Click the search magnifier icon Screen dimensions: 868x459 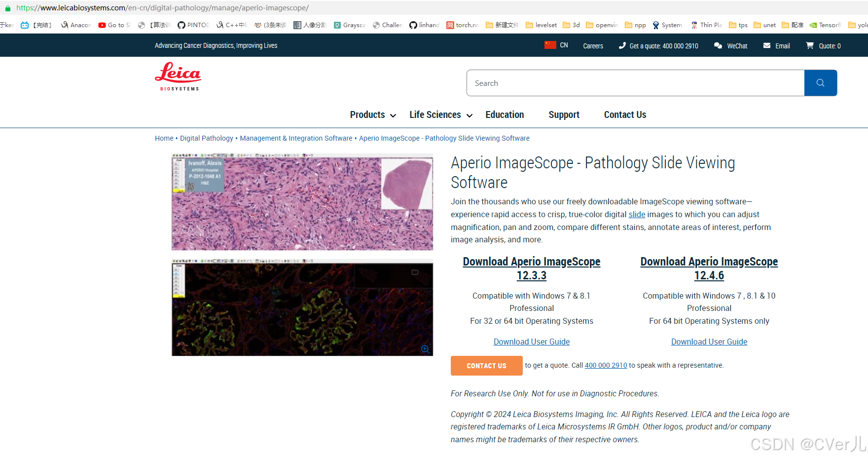click(x=820, y=83)
